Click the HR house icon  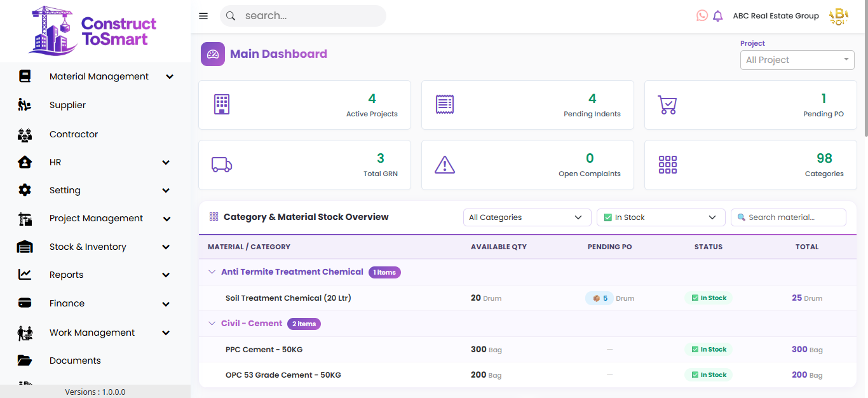(x=25, y=162)
